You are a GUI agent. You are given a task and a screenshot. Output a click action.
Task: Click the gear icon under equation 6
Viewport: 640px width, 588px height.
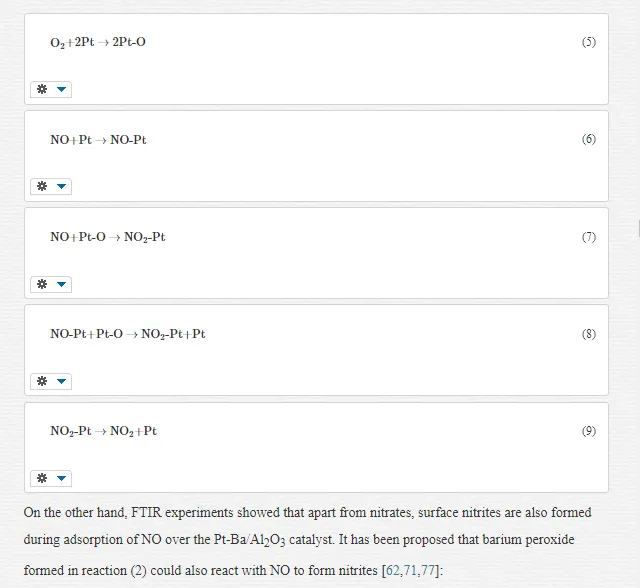pos(42,186)
